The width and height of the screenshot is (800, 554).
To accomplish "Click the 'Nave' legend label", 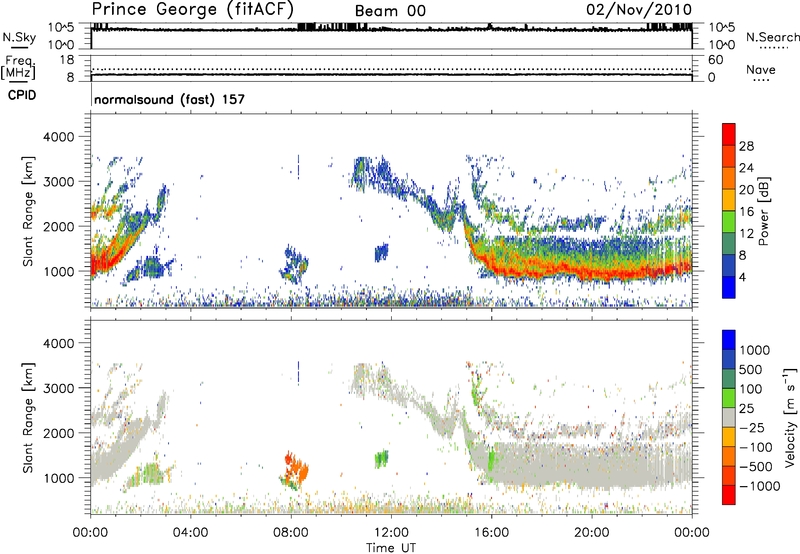I will [761, 70].
